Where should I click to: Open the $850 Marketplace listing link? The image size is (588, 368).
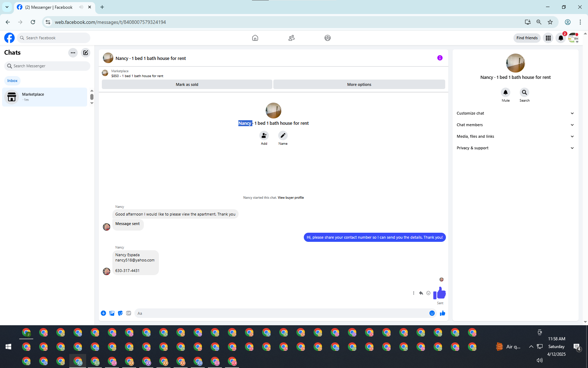[x=137, y=76]
